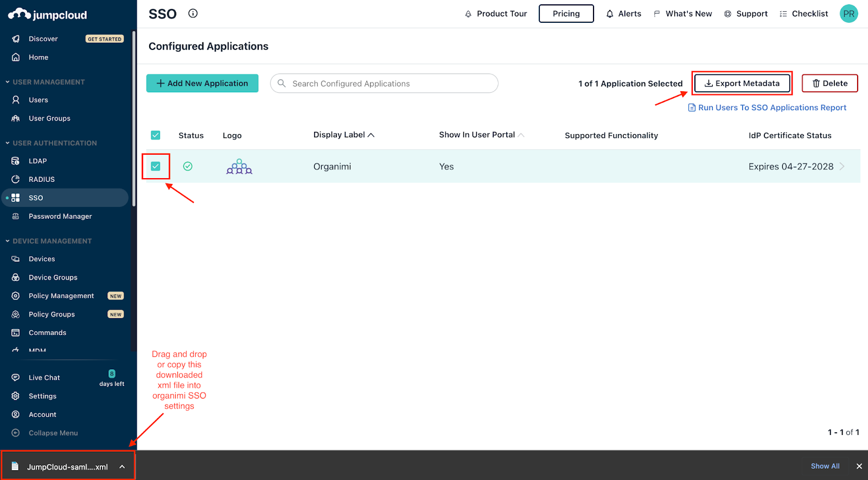
Task: Open Users in the sidebar
Action: (x=39, y=100)
